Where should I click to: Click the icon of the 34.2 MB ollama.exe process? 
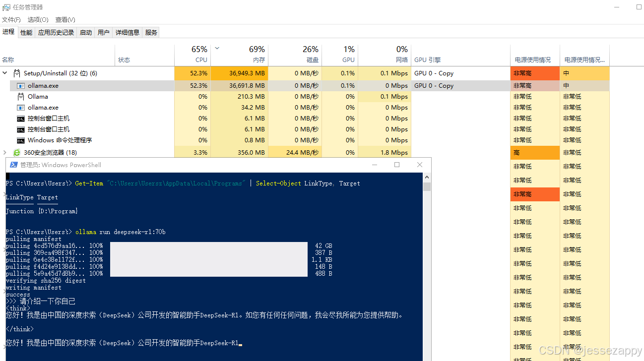(21, 108)
